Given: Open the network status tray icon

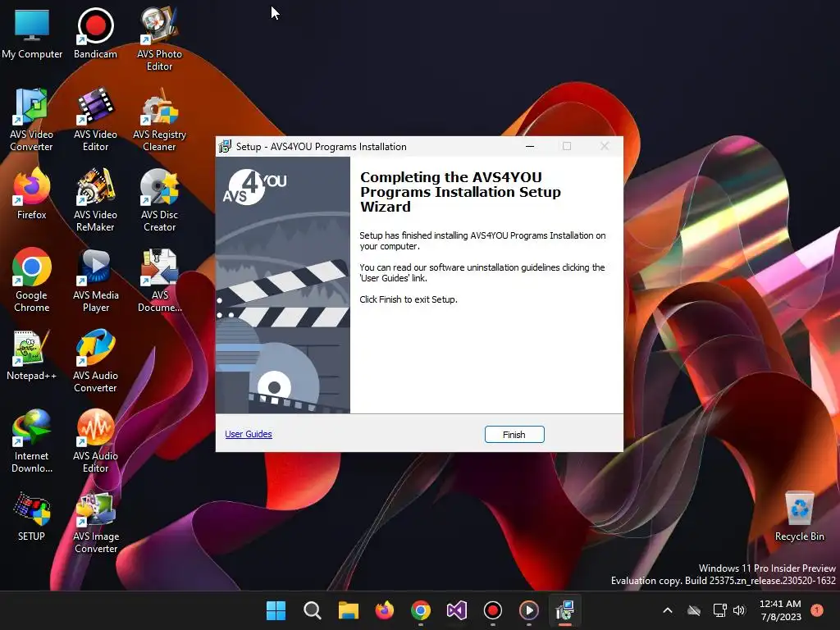Looking at the screenshot, I should pos(719,610).
